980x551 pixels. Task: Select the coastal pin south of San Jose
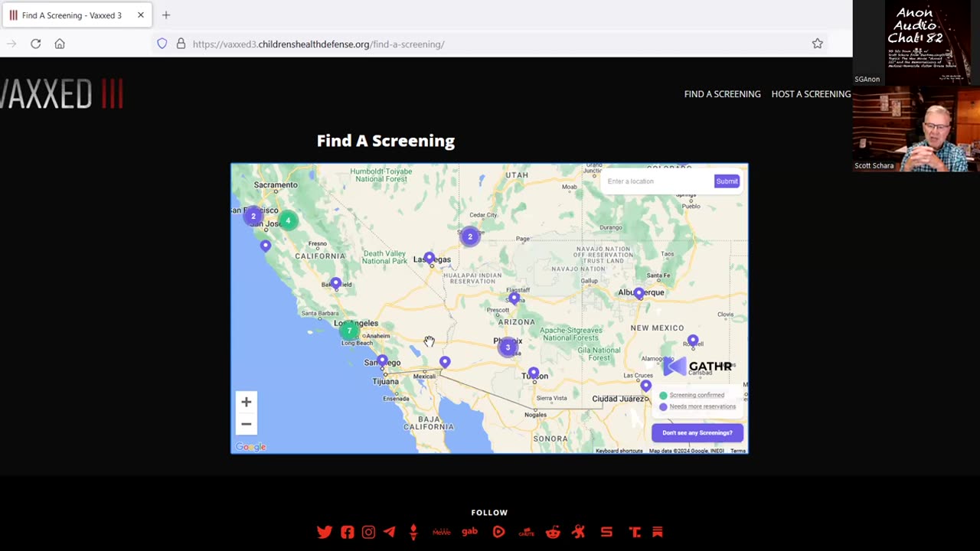click(265, 246)
